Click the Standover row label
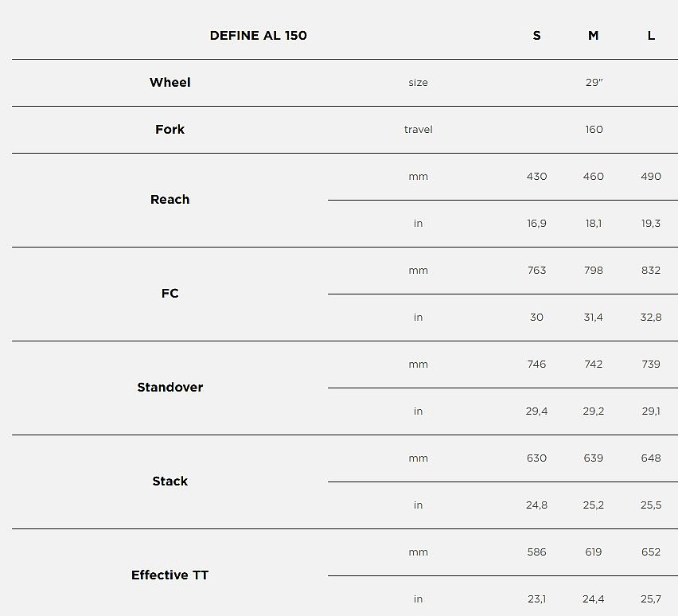This screenshot has height=616, width=678. pos(169,387)
